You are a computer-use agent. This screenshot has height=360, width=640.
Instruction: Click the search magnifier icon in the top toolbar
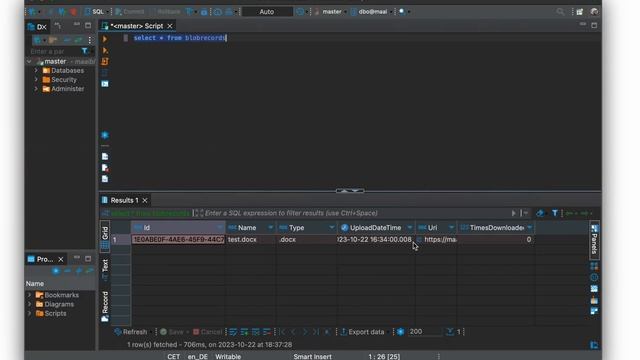(x=560, y=12)
